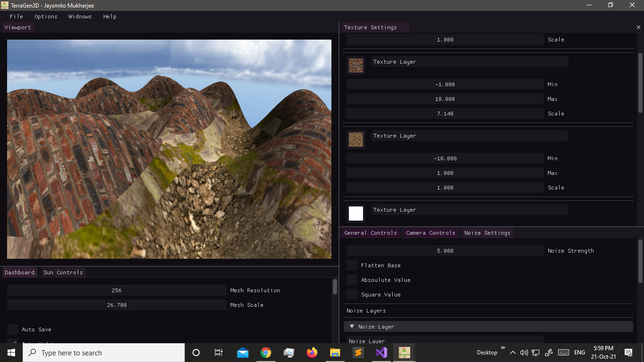Click the Mesh Scale value field
Screen dimensions: 644x362
pyautogui.click(x=117, y=305)
